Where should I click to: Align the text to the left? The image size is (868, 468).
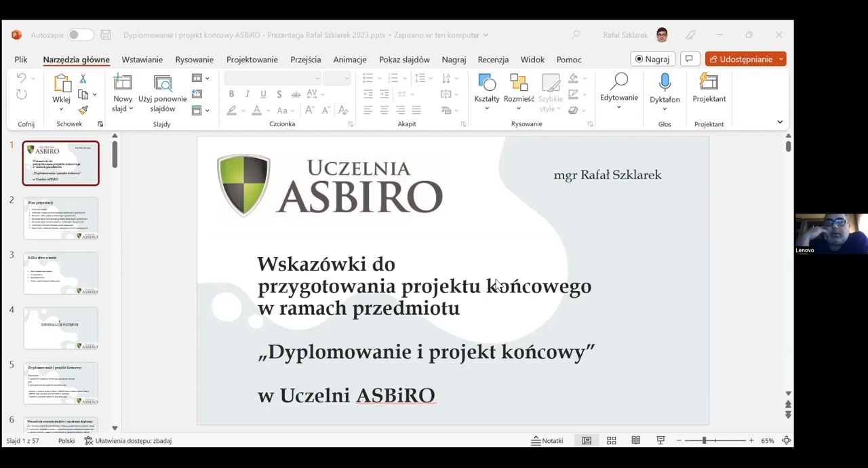(x=368, y=110)
